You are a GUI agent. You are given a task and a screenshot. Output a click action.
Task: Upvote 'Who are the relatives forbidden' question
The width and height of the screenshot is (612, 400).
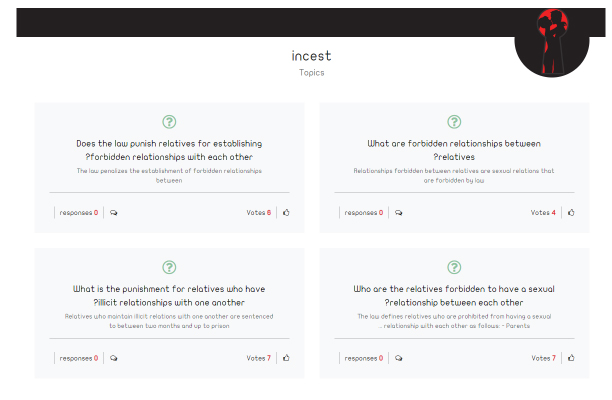[571, 358]
